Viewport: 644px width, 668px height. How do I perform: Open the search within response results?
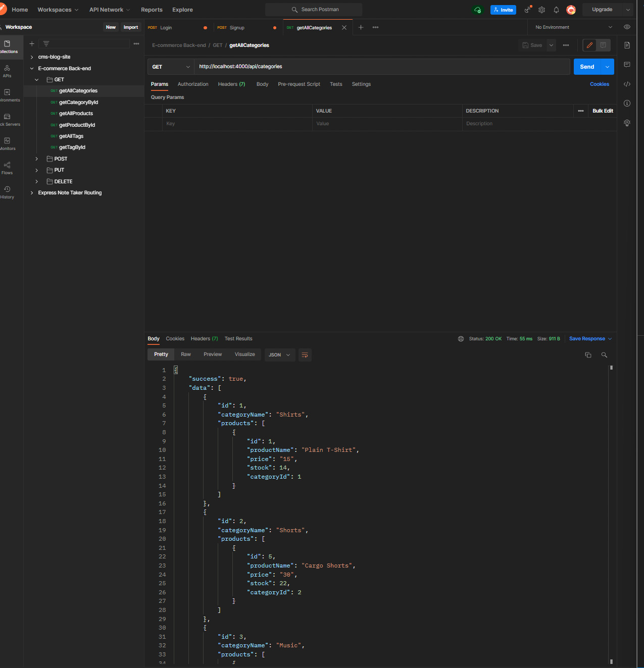point(604,355)
